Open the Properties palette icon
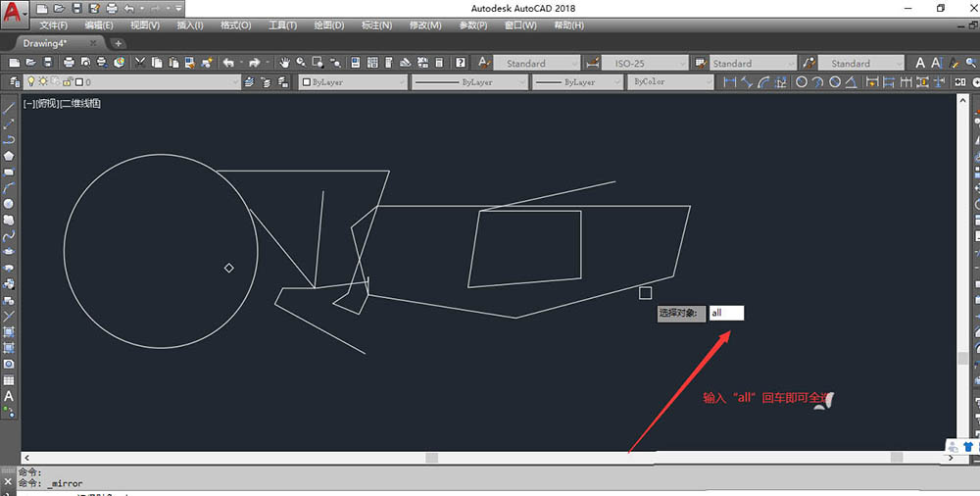The image size is (980, 496). 356,63
